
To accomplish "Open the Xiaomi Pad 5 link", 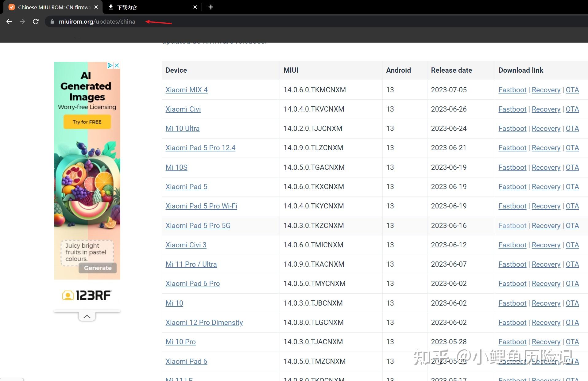I will click(186, 187).
